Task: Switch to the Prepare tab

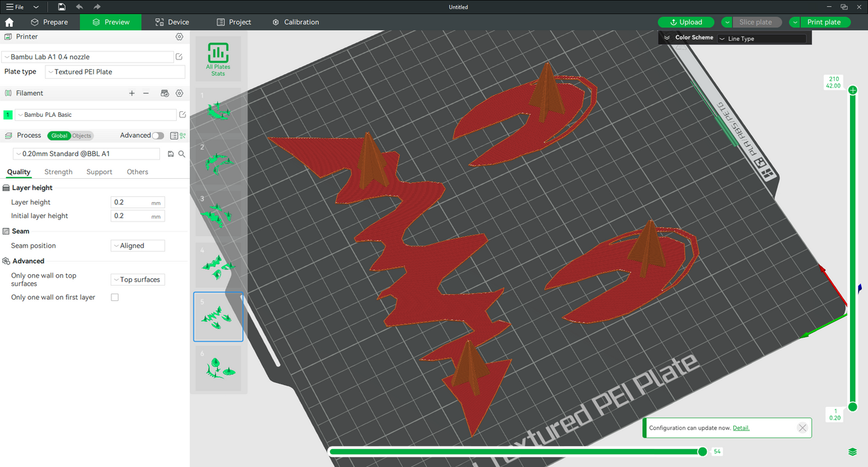Action: tap(49, 22)
